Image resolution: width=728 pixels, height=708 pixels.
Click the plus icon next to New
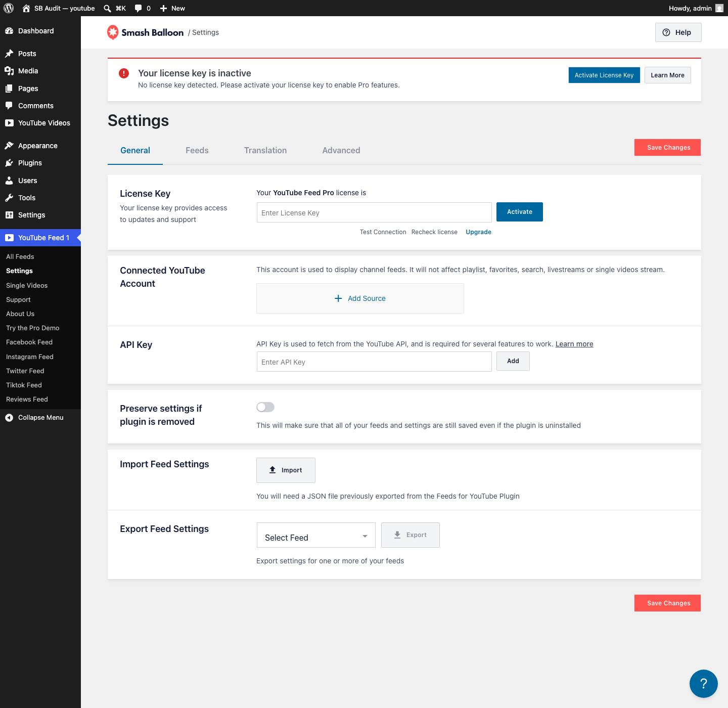(163, 8)
